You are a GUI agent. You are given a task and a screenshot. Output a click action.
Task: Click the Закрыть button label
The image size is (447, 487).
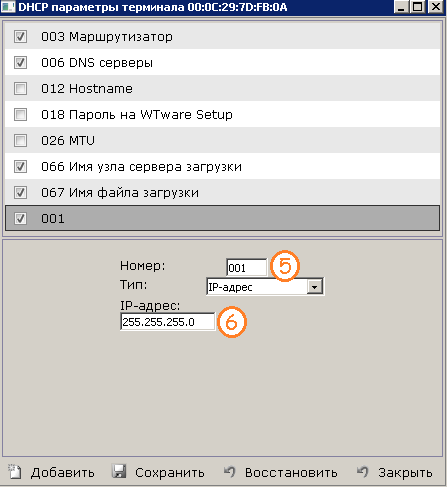pyautogui.click(x=405, y=473)
